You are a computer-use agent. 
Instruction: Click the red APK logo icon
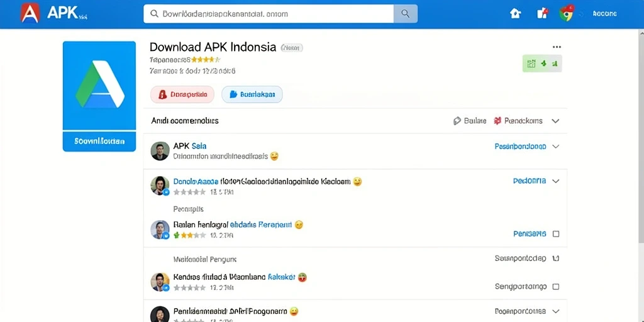click(30, 13)
